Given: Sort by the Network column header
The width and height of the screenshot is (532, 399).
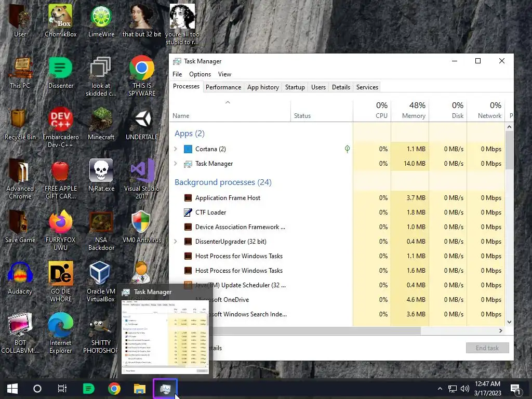Looking at the screenshot, I should pyautogui.click(x=486, y=111).
